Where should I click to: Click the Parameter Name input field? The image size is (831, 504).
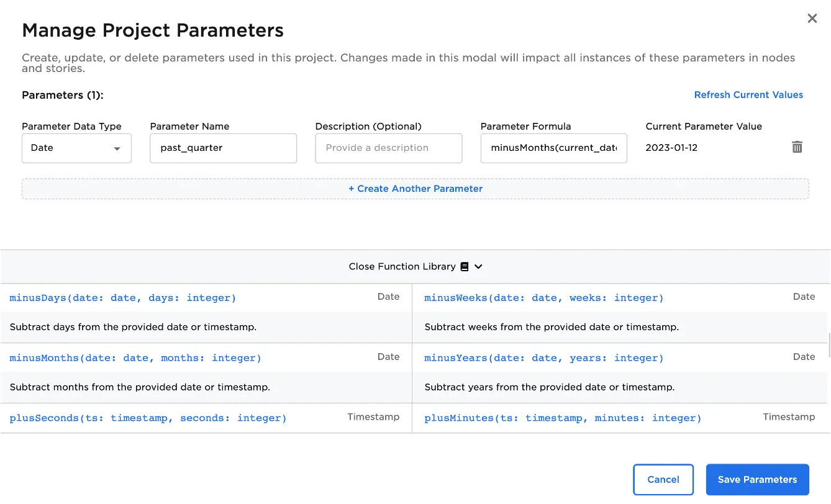pyautogui.click(x=223, y=148)
